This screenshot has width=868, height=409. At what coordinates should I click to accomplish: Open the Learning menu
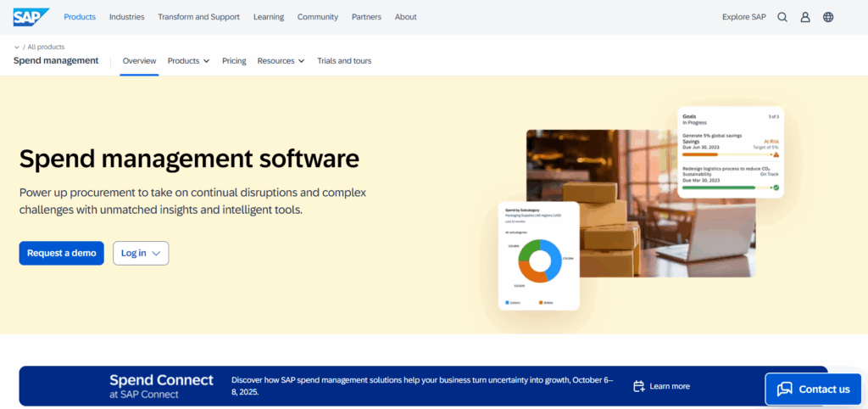click(269, 17)
